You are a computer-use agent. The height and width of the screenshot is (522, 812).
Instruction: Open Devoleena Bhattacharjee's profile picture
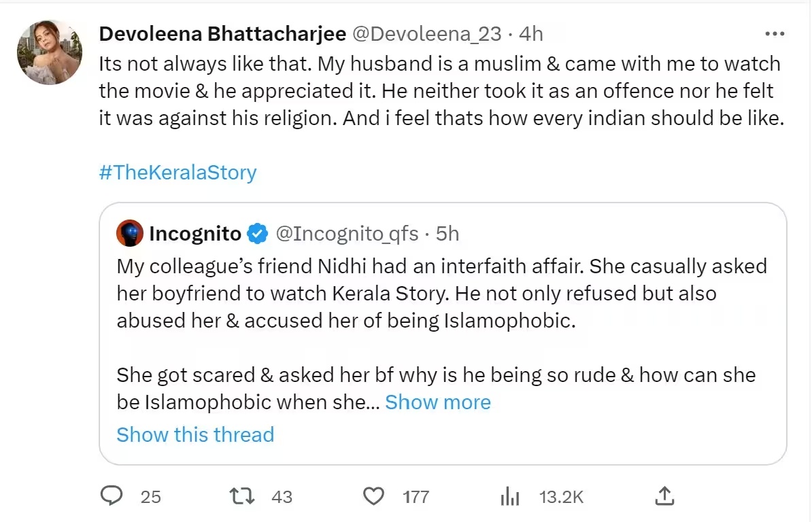tap(50, 52)
